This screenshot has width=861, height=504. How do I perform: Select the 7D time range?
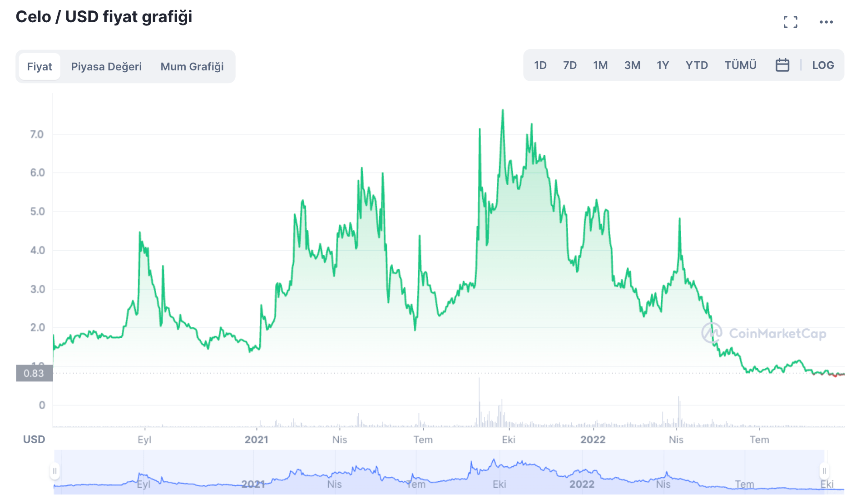tap(570, 65)
